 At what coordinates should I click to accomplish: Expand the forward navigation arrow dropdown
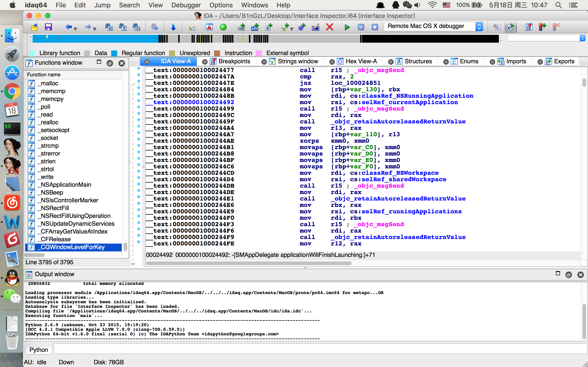click(x=95, y=29)
